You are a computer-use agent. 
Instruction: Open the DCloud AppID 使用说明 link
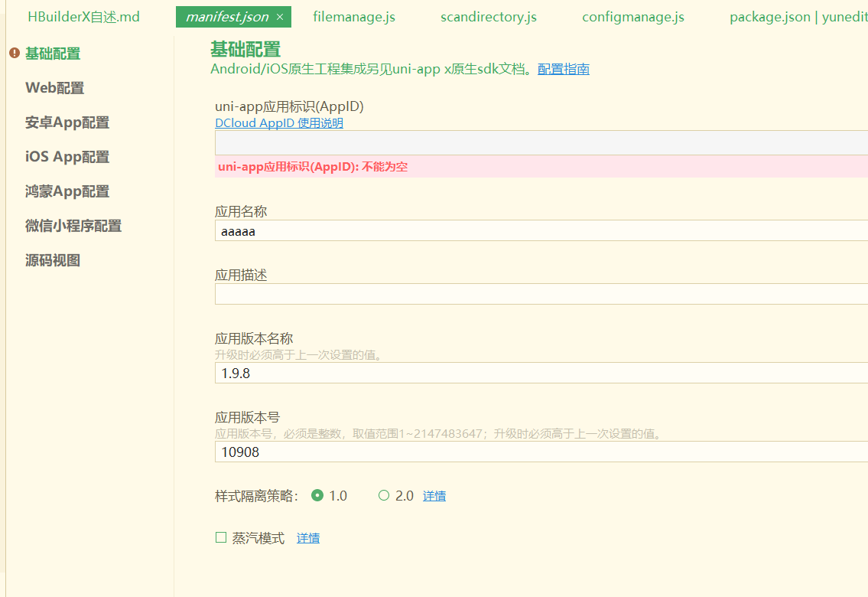coord(279,123)
